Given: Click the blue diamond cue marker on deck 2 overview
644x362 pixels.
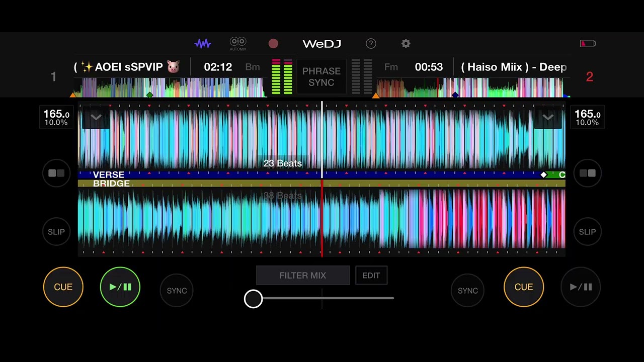Looking at the screenshot, I should (x=455, y=95).
